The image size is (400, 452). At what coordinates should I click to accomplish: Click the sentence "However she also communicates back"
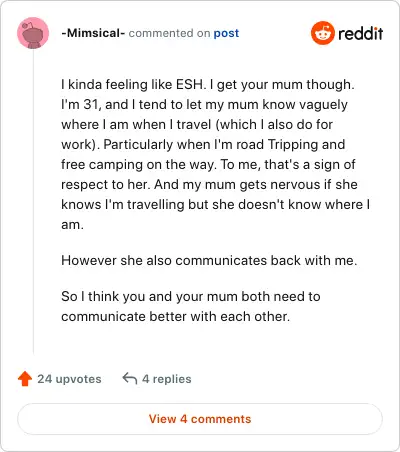(209, 260)
